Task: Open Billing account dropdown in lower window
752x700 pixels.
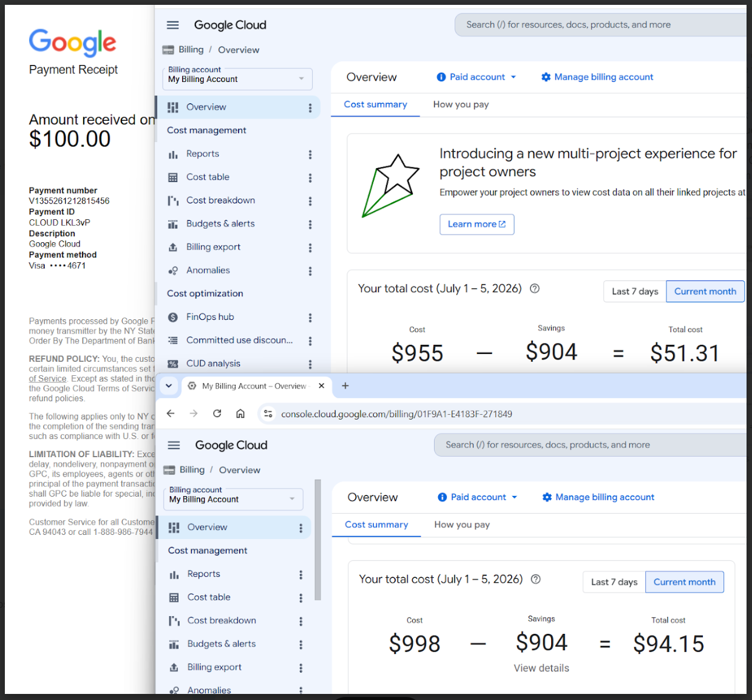Action: [x=233, y=499]
